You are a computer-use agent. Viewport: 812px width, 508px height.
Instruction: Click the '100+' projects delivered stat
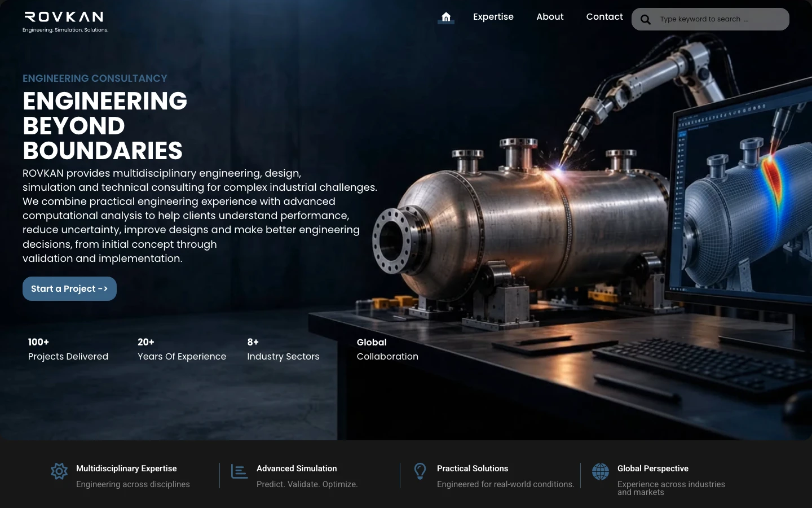tap(38, 342)
